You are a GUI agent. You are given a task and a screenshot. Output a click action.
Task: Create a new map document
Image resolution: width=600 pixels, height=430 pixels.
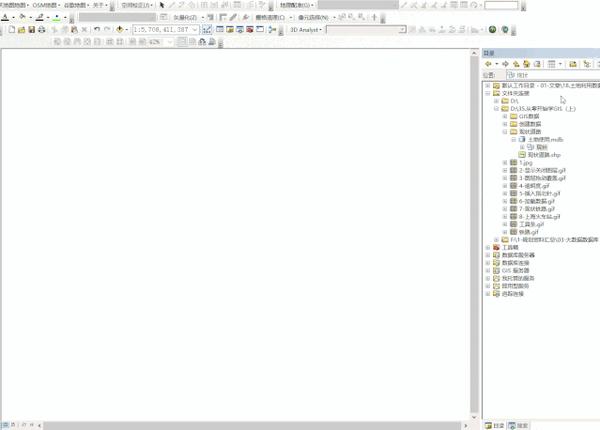coord(12,29)
